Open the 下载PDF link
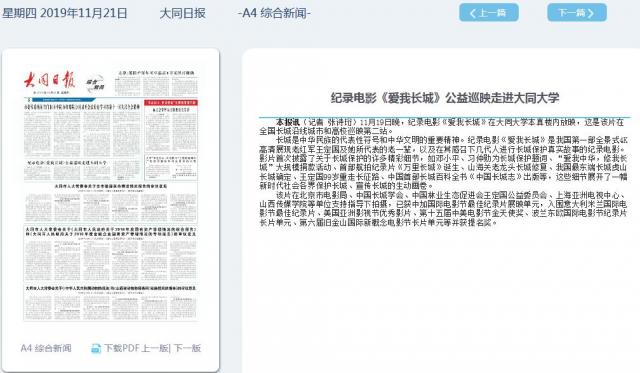The height and width of the screenshot is (373, 640). (x=122, y=348)
